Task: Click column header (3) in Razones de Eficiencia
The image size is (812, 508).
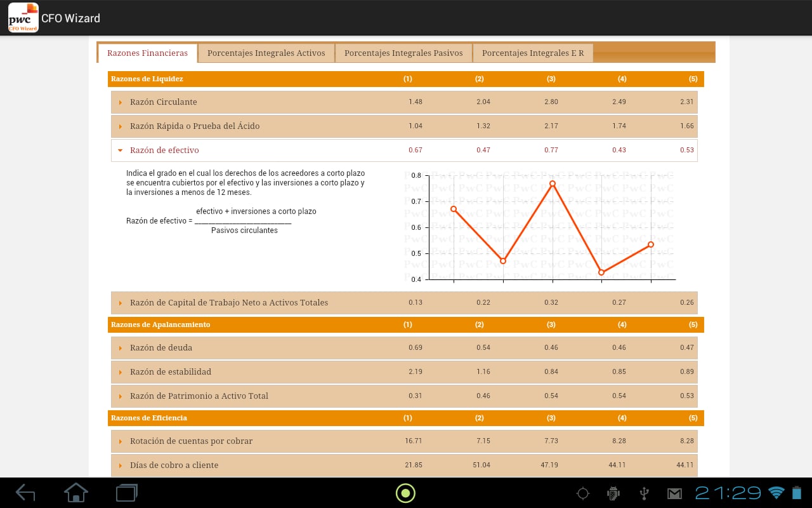Action: point(551,418)
